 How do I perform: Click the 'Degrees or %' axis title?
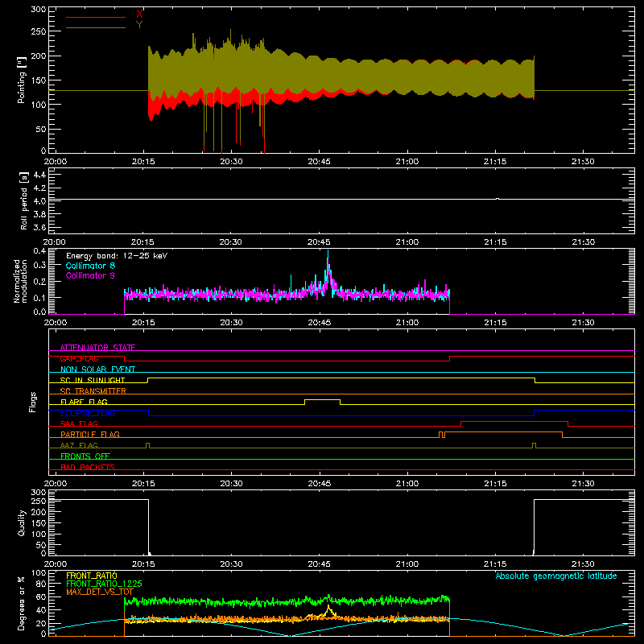point(22,604)
